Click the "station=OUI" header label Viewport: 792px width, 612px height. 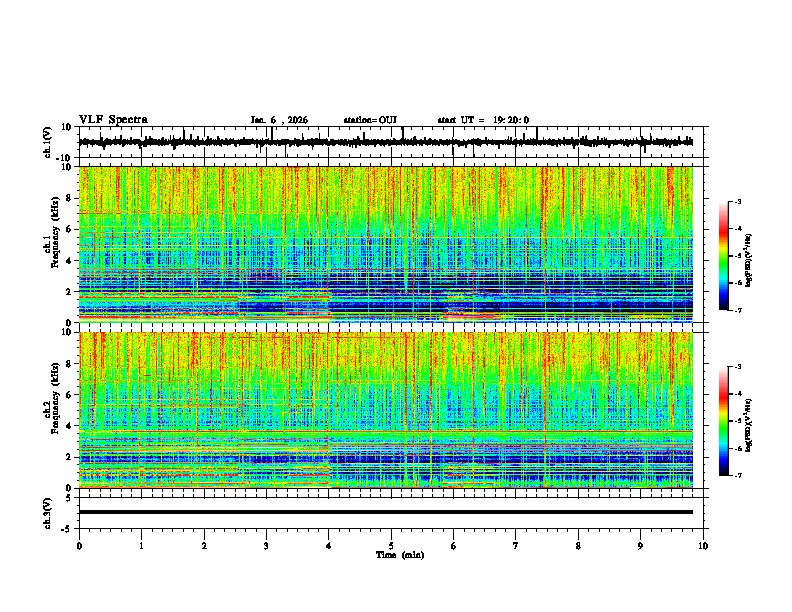(x=370, y=120)
